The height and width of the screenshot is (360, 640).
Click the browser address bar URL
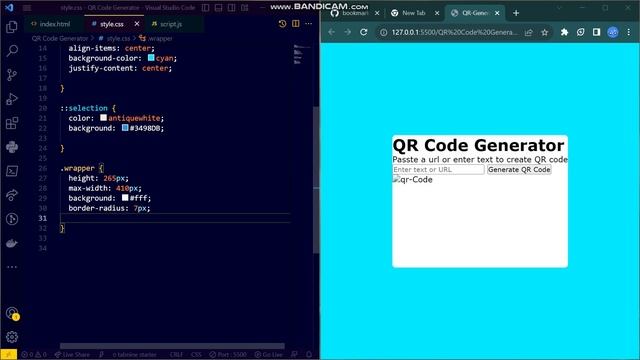tap(454, 32)
